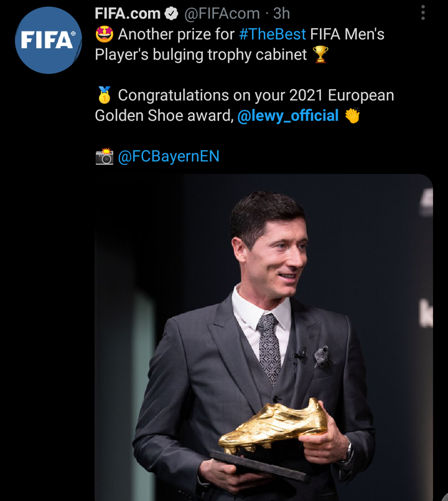Click the "Player's bulging trophy cabinet" text
The height and width of the screenshot is (501, 448).
coord(201,55)
